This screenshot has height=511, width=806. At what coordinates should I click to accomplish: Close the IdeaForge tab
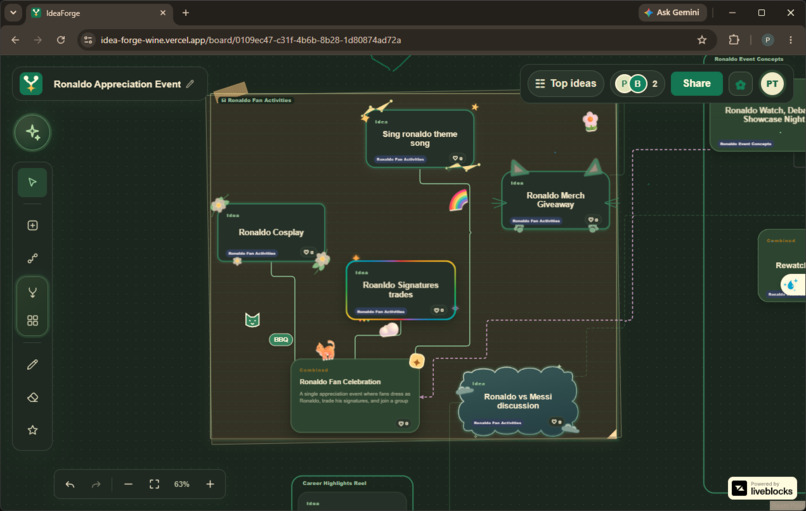[x=163, y=13]
